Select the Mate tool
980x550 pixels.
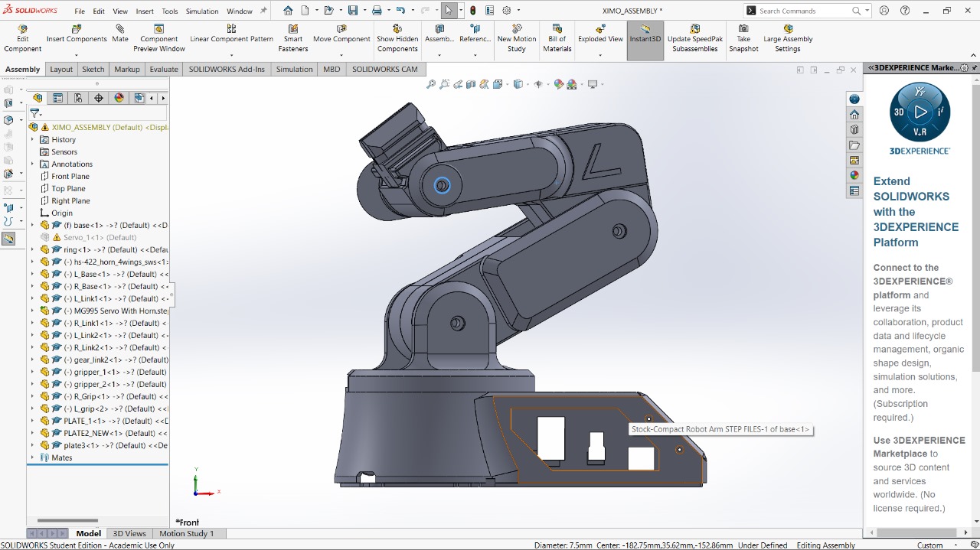coord(120,34)
